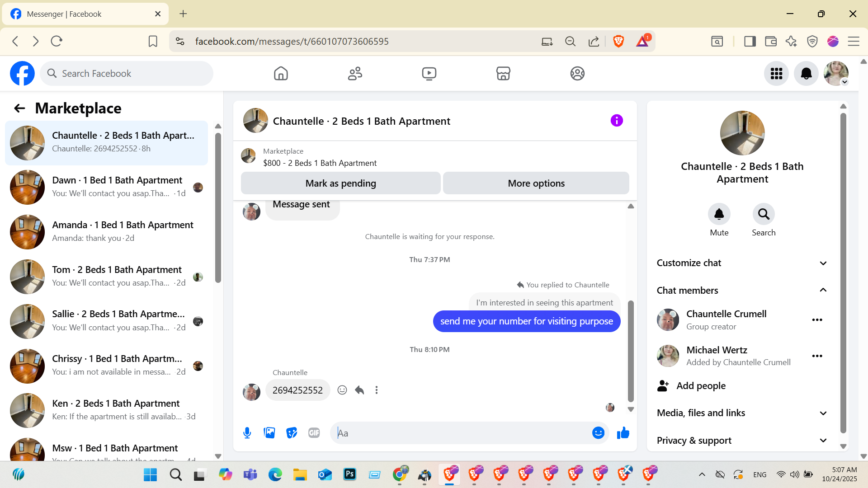
Task: Open the Facebook menu grid icon
Action: point(776,73)
